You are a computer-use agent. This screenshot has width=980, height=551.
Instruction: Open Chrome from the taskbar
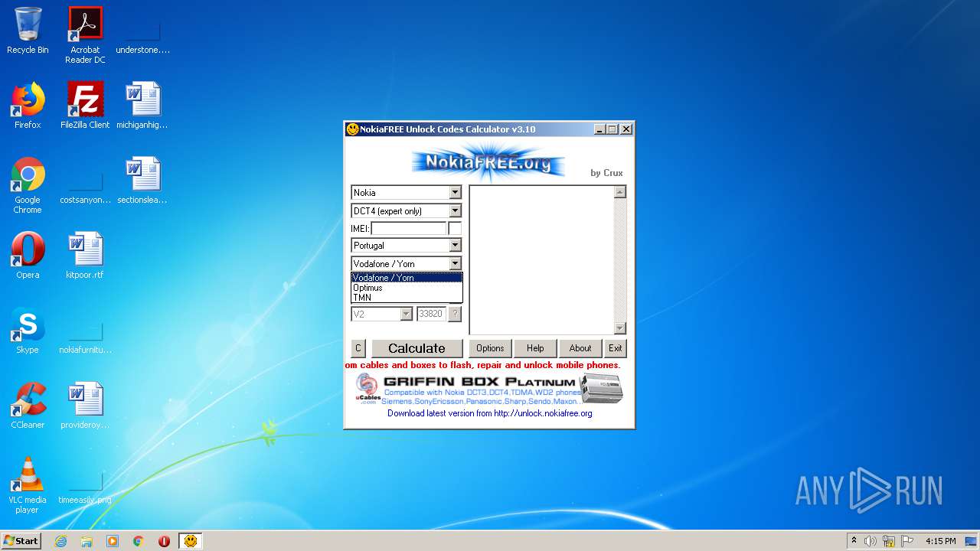point(139,541)
